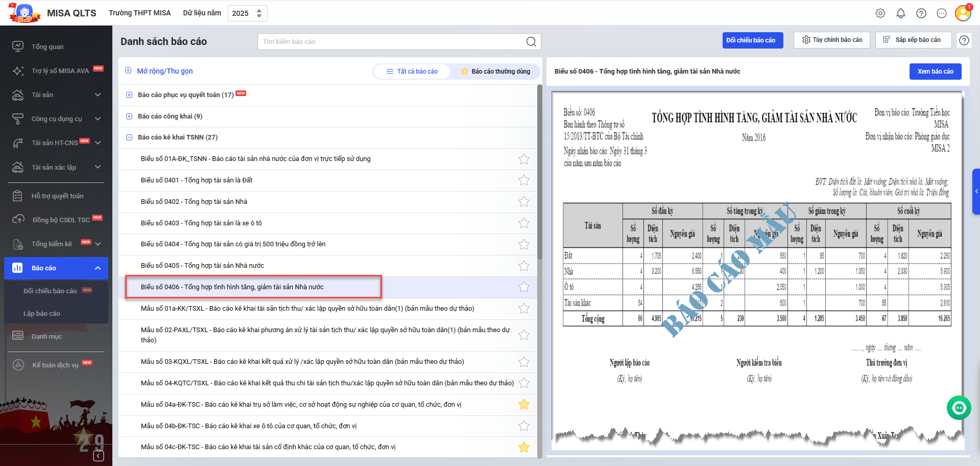Click the search magnifier icon
The height and width of the screenshot is (466, 980).
pyautogui.click(x=531, y=42)
